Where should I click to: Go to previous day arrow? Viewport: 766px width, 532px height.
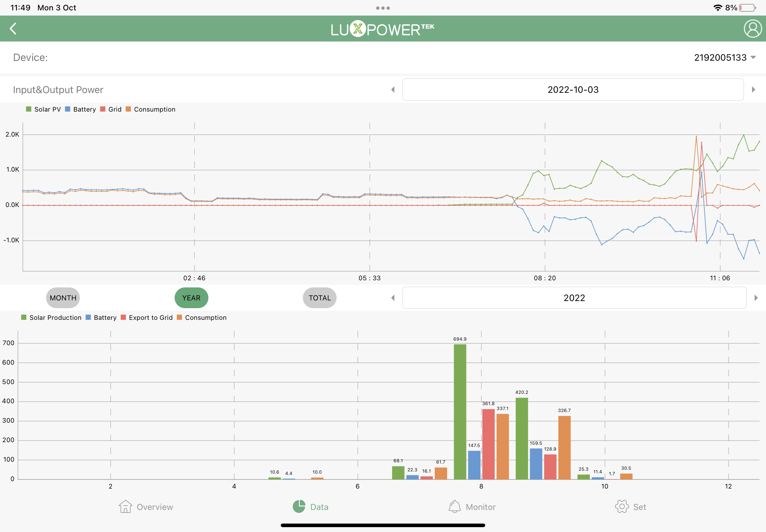[393, 90]
